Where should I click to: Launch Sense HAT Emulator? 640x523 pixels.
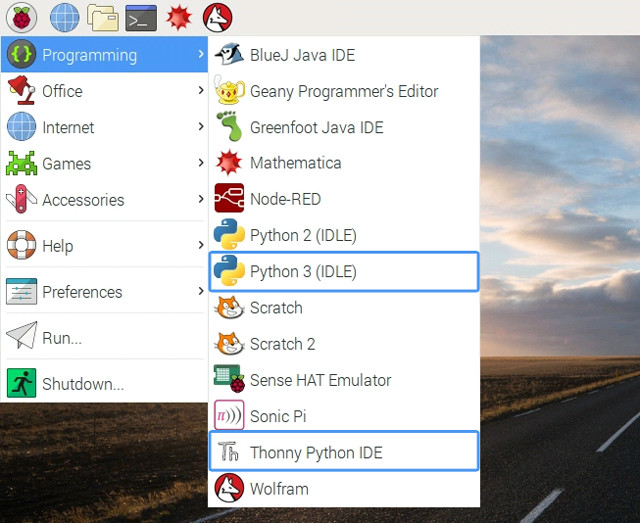click(344, 380)
